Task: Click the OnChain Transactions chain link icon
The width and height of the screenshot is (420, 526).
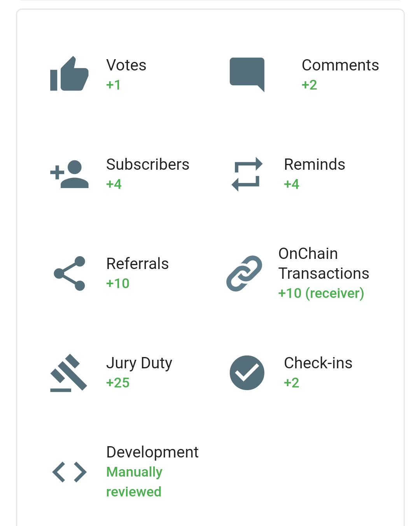Action: pos(244,273)
